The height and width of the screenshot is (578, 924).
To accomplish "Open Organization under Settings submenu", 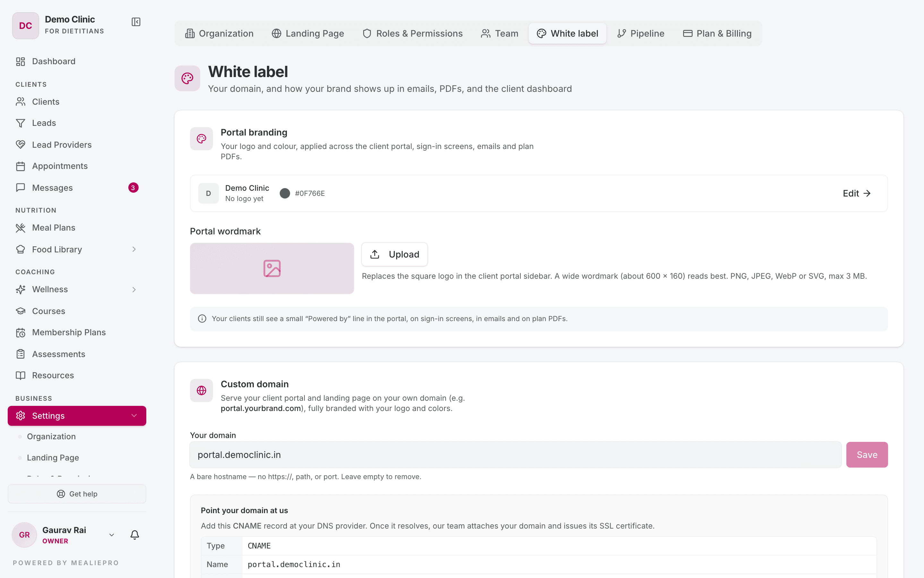I will tap(51, 437).
